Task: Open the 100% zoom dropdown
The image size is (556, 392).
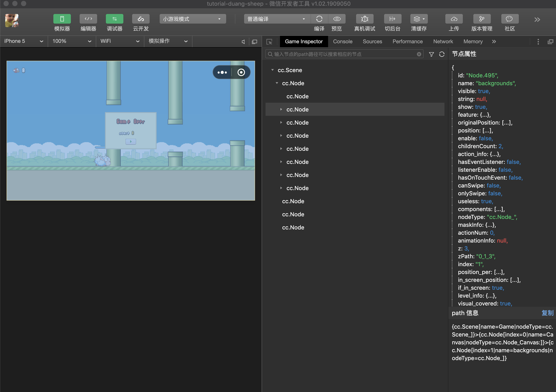Action: tap(72, 41)
